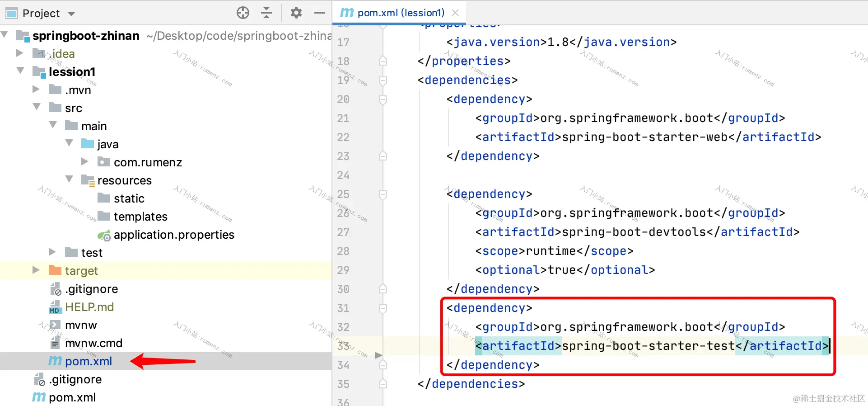Open application.properties file
The image size is (868, 406).
pos(174,235)
